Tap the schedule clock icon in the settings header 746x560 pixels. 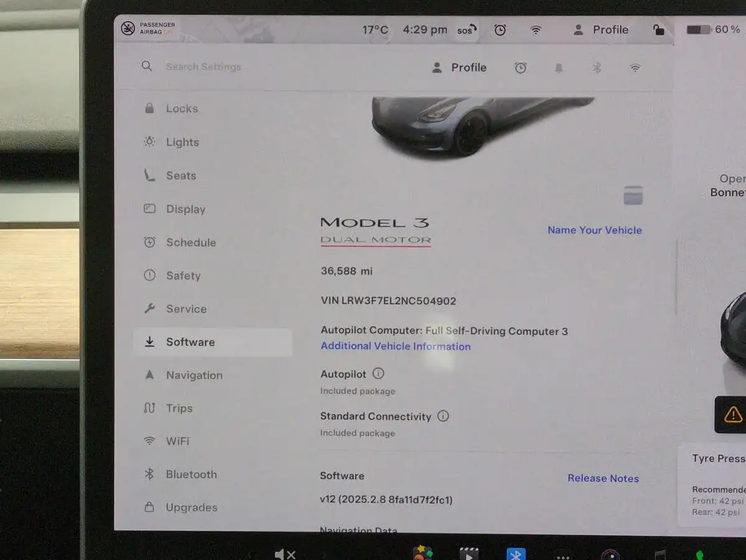(x=521, y=68)
